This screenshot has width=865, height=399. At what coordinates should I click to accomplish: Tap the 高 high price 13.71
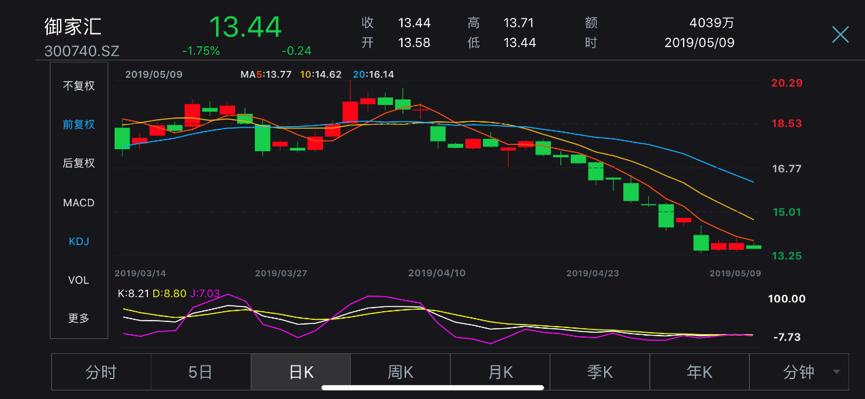click(520, 23)
